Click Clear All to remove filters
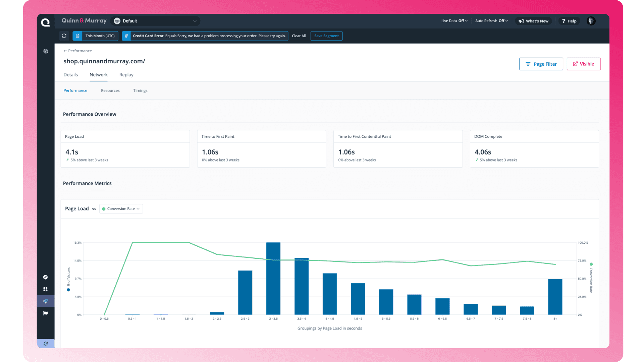 299,36
